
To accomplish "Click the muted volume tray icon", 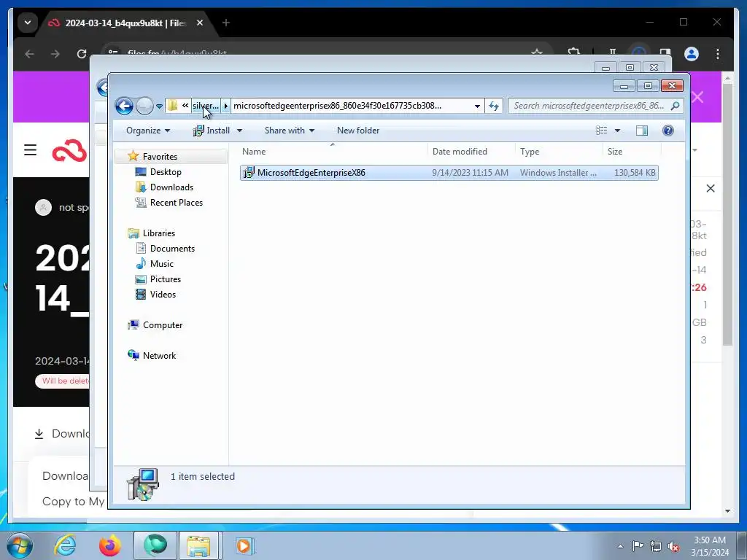I will pyautogui.click(x=673, y=546).
